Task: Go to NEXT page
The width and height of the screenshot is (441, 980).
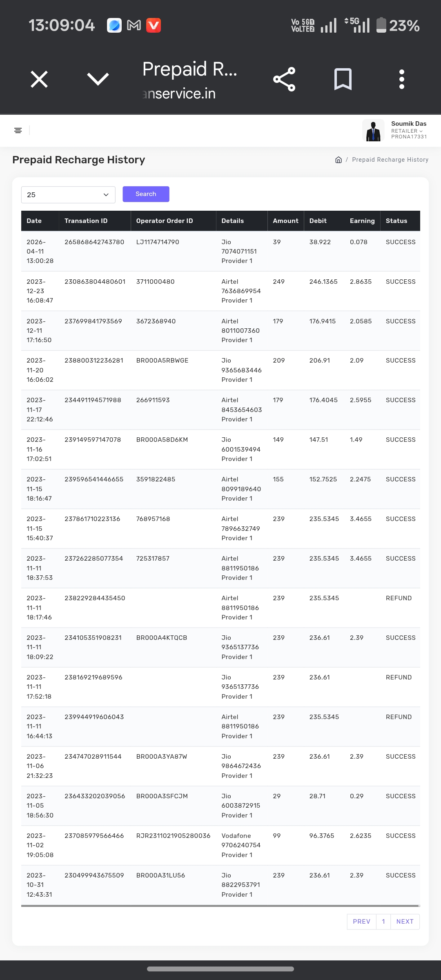Action: [x=405, y=922]
